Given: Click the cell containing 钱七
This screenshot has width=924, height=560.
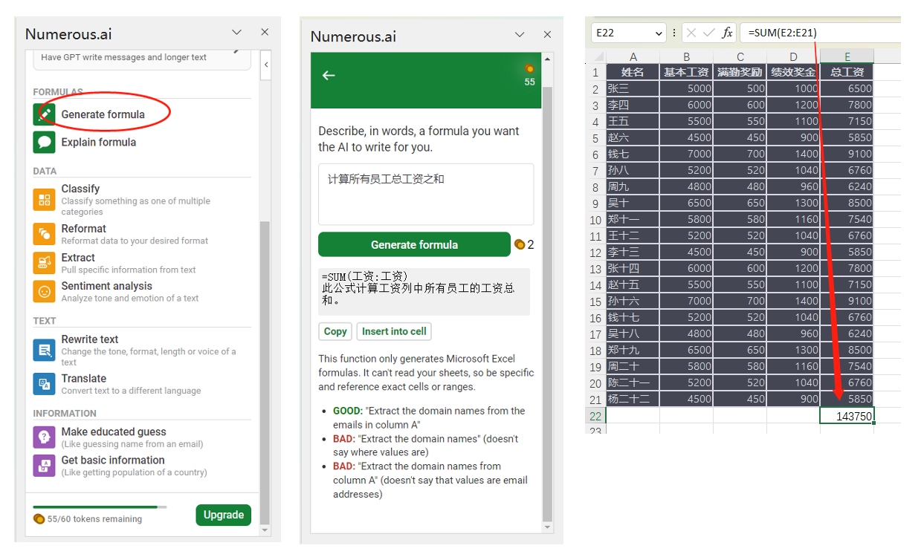Looking at the screenshot, I should pyautogui.click(x=633, y=154).
